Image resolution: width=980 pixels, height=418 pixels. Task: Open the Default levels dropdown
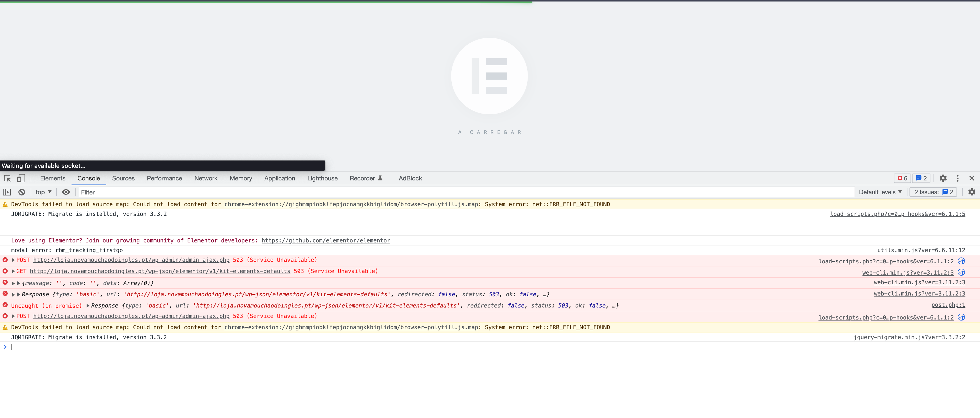coord(880,192)
